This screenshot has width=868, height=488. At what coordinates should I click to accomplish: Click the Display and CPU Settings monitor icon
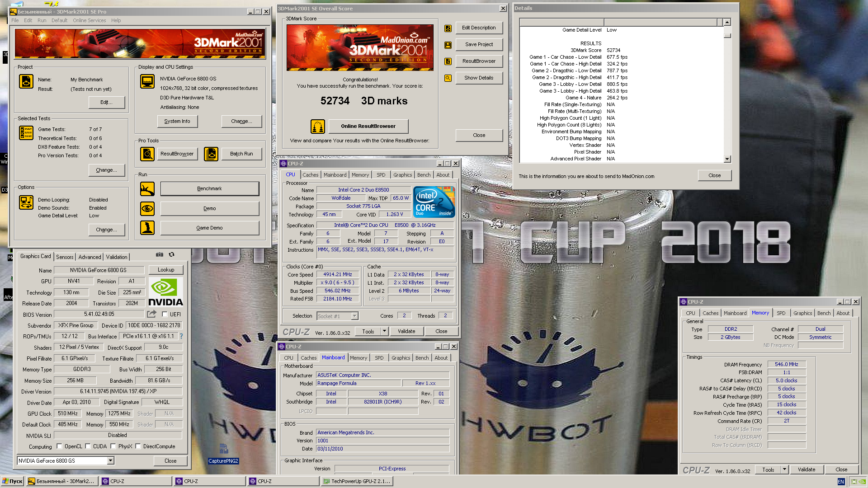pos(147,81)
